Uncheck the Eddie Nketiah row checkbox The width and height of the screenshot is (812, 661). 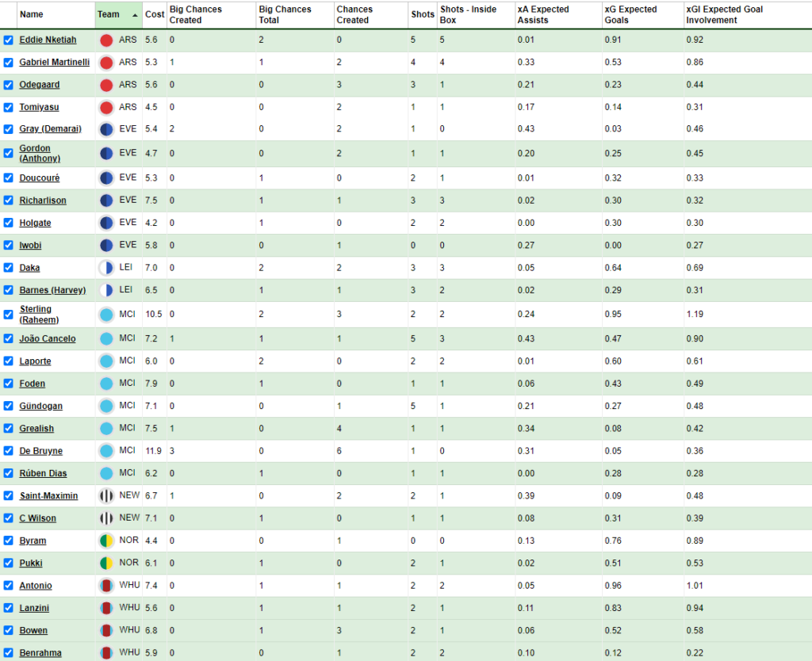pos(10,40)
